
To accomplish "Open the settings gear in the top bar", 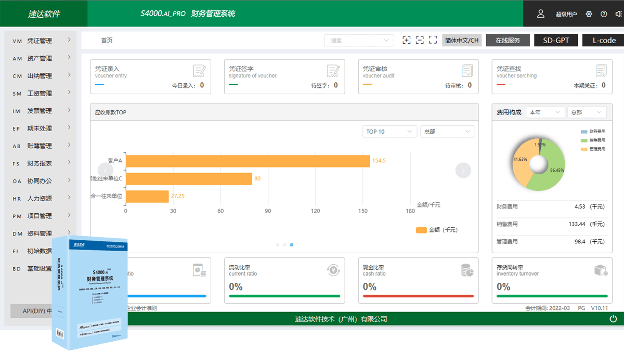I will pyautogui.click(x=589, y=14).
